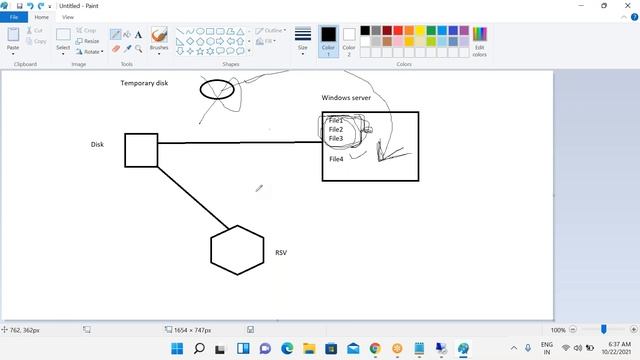Choose the Right arrow shape

pyautogui.click(x=220, y=41)
